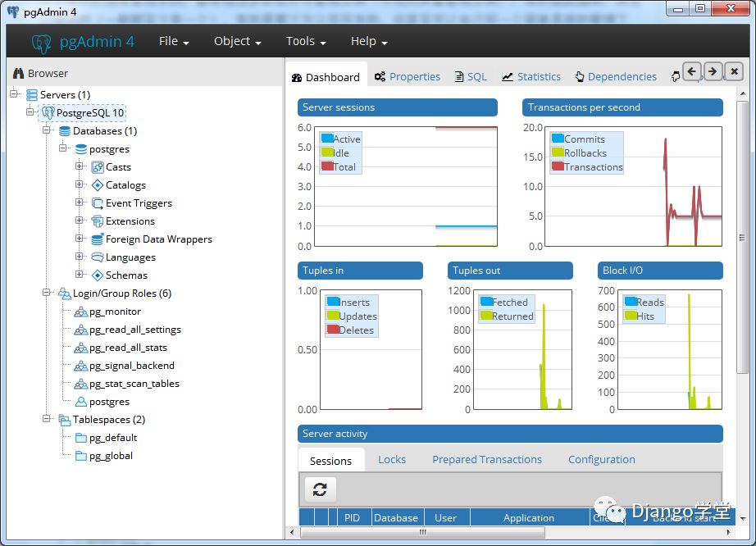Click the Deletes legend color swatch
Viewport: 756px width, 546px height.
click(333, 330)
